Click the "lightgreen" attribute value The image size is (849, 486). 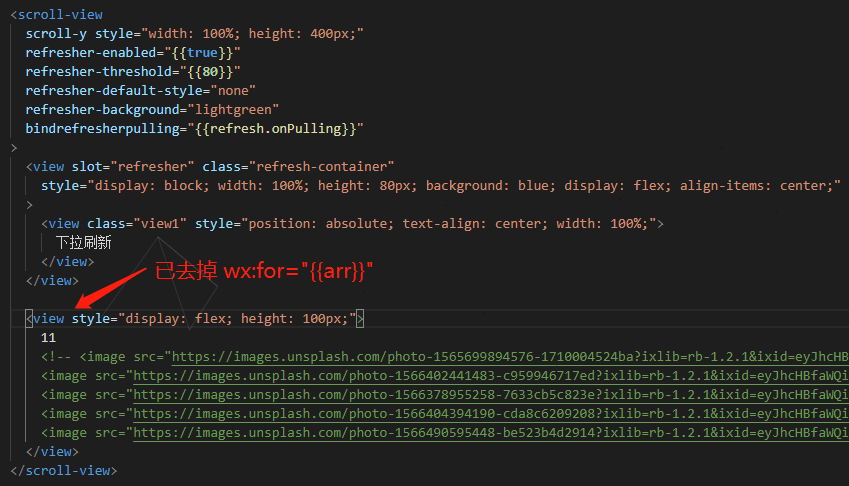coord(233,109)
